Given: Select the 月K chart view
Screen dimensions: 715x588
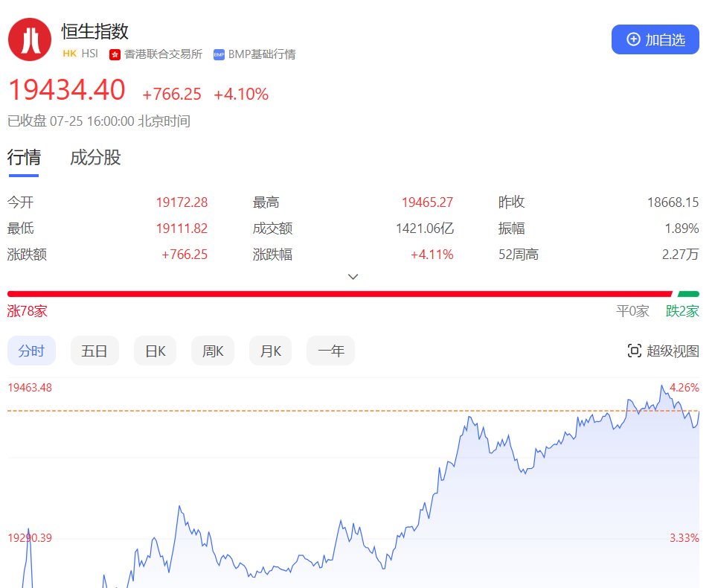Looking at the screenshot, I should [270, 351].
